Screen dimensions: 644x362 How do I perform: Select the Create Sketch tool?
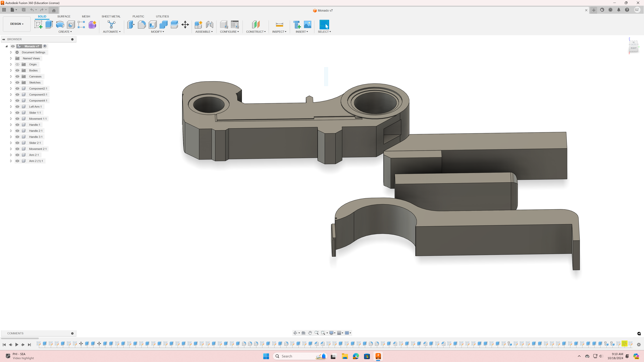click(38, 24)
